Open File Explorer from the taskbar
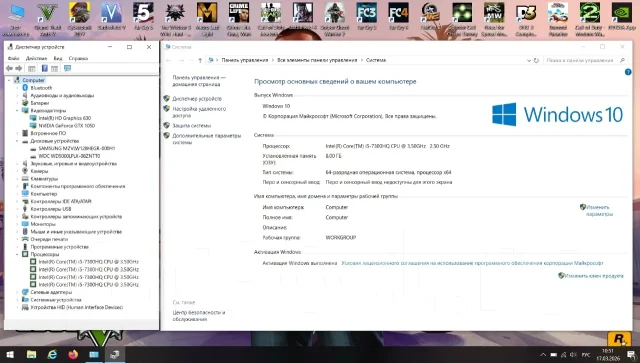Viewport: 640px width, 363px height. [31, 354]
